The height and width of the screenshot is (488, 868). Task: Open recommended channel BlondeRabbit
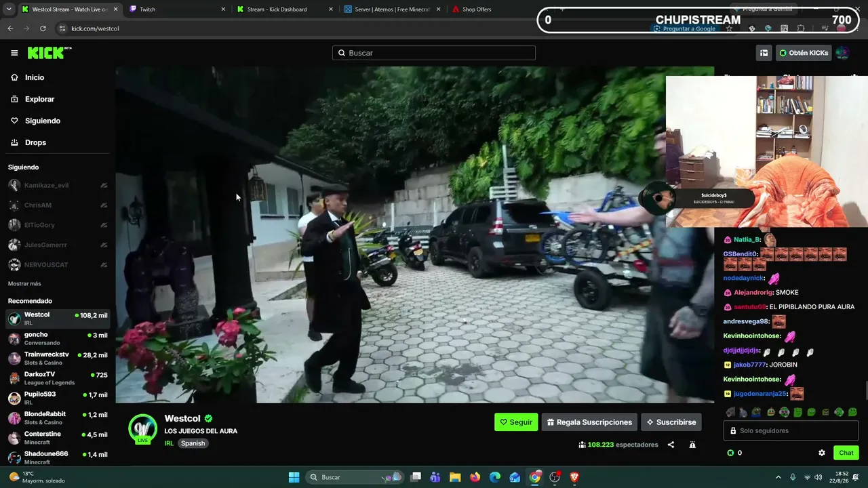58,418
